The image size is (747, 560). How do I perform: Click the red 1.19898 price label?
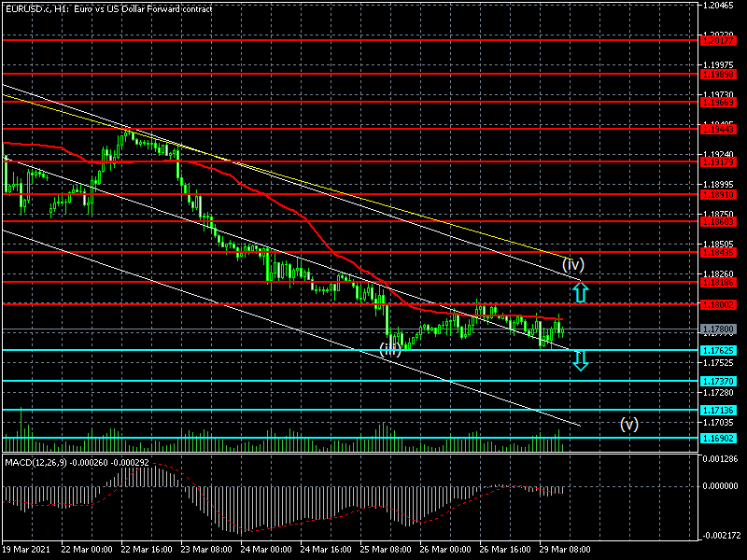pos(718,75)
